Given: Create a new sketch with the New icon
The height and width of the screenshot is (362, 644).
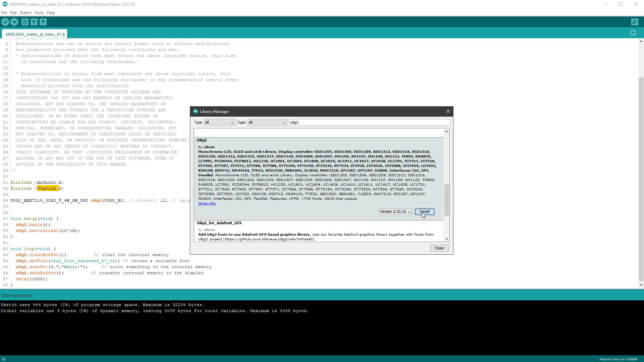Looking at the screenshot, I should point(24,22).
